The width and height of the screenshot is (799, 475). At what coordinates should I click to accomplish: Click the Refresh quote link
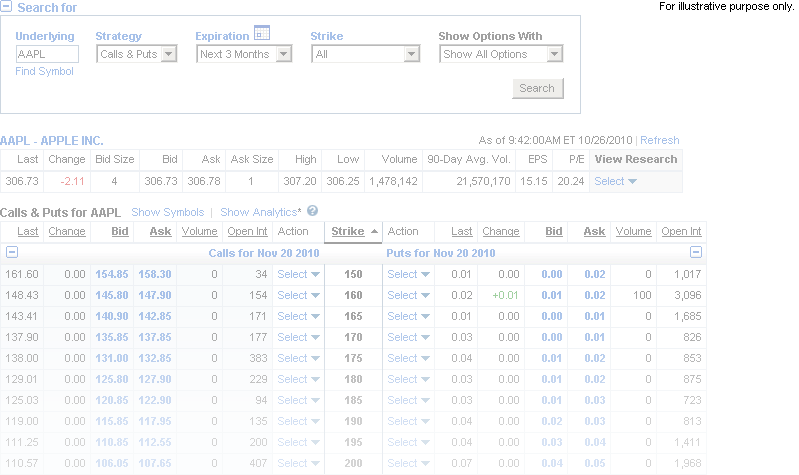(659, 141)
